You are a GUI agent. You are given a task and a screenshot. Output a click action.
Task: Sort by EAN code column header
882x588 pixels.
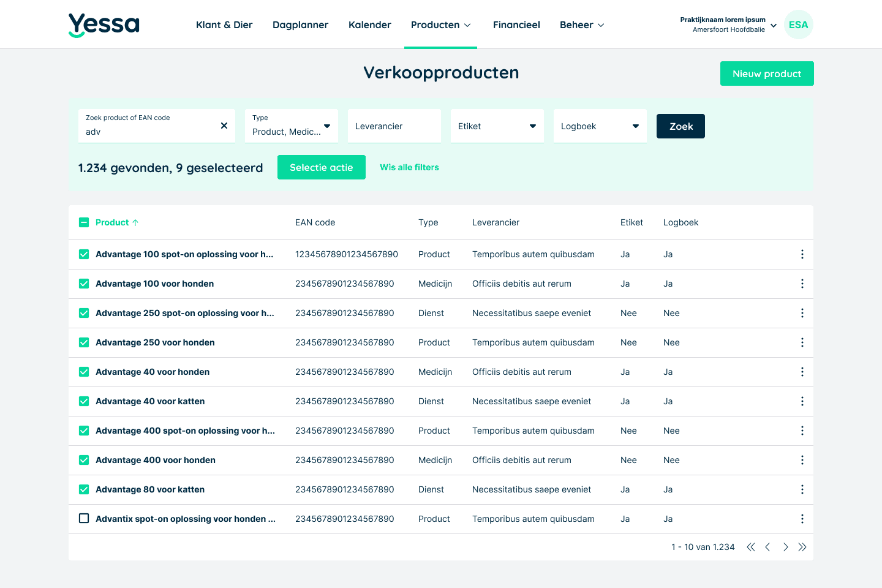coord(315,222)
